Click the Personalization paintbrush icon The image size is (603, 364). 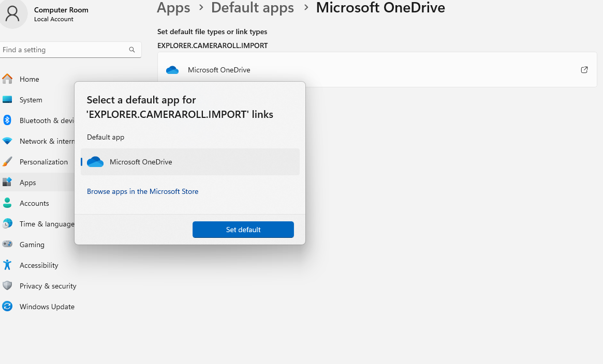pos(7,162)
